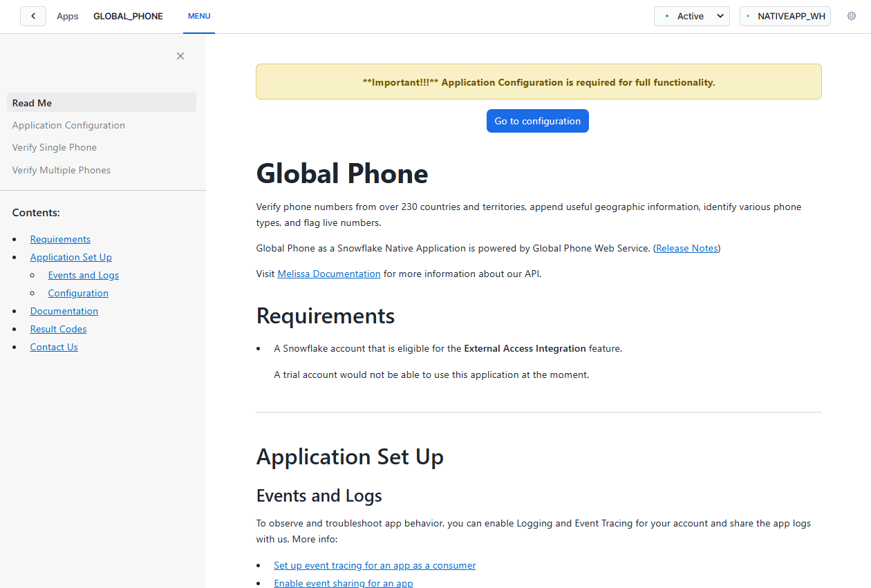Click the Application Set Up heading

(350, 457)
